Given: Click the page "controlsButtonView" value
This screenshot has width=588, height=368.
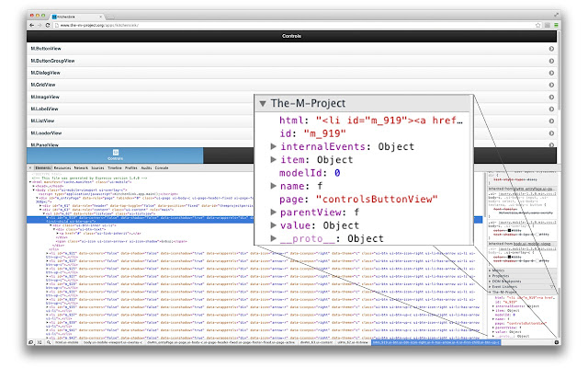Looking at the screenshot, I should tap(377, 199).
